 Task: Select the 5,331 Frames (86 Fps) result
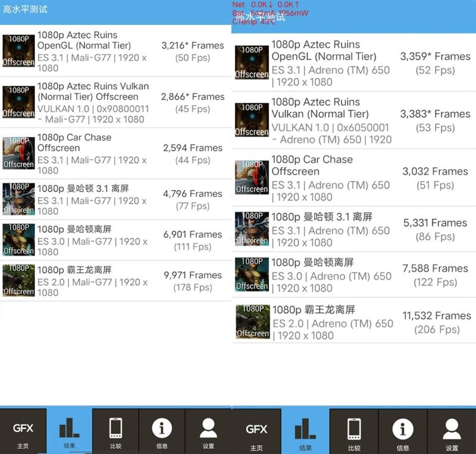pos(436,229)
